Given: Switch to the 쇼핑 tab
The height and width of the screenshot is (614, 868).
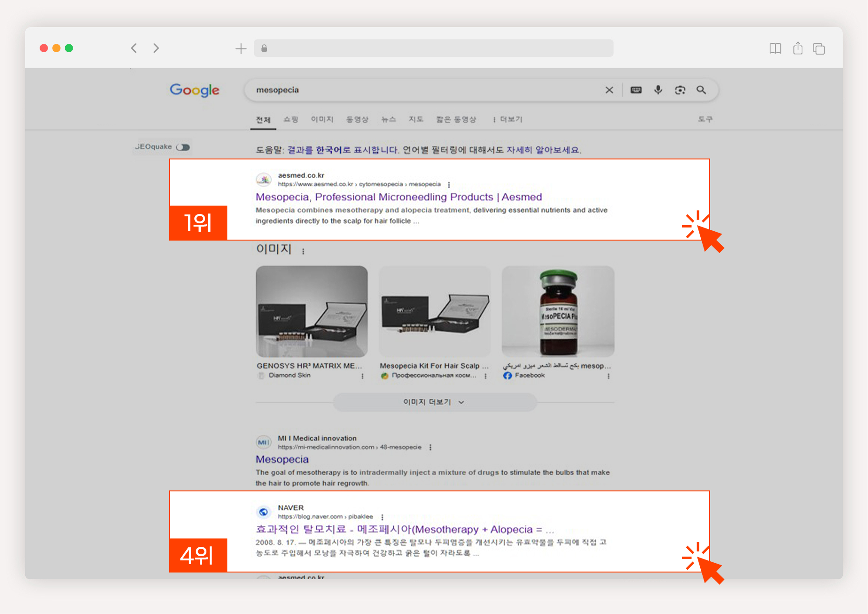Looking at the screenshot, I should 291,119.
